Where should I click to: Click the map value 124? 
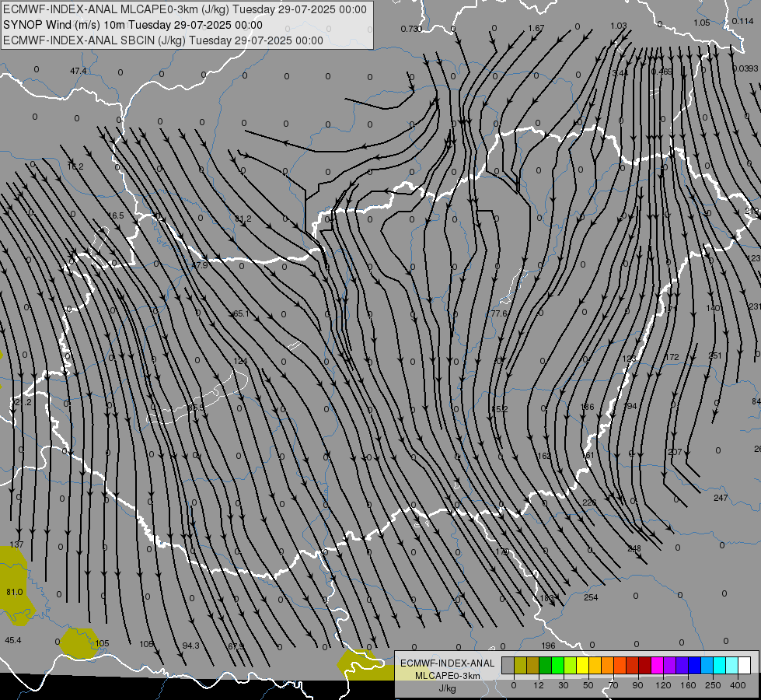click(240, 361)
